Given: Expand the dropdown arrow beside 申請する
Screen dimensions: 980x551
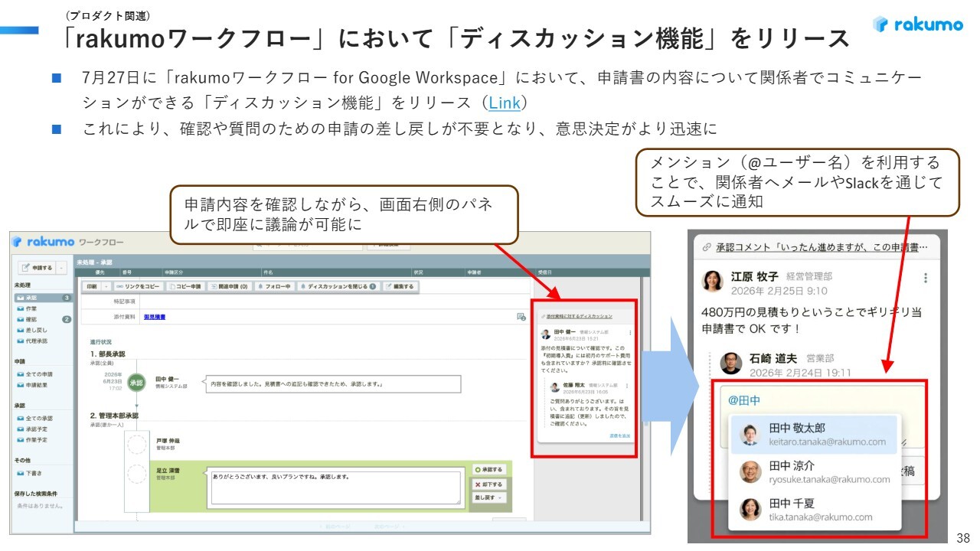Looking at the screenshot, I should coord(60,268).
